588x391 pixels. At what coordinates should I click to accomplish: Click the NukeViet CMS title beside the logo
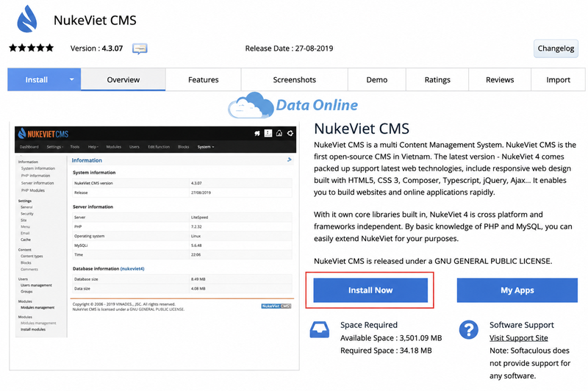pyautogui.click(x=95, y=21)
